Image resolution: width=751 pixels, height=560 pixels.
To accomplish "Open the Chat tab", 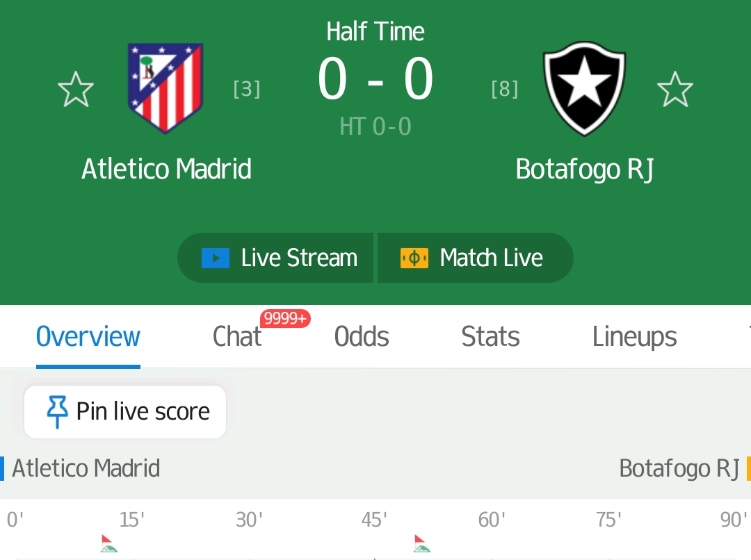I will tap(237, 336).
